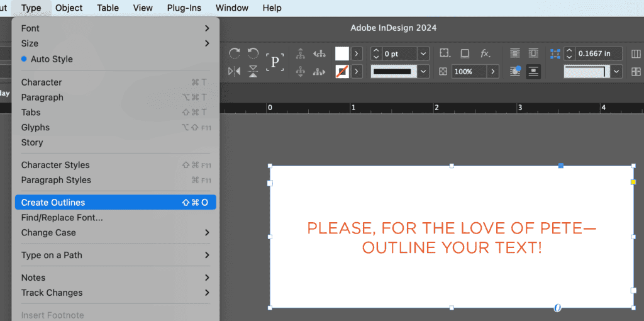Choose Tabs from the Type menu
The height and width of the screenshot is (321, 644).
point(116,112)
